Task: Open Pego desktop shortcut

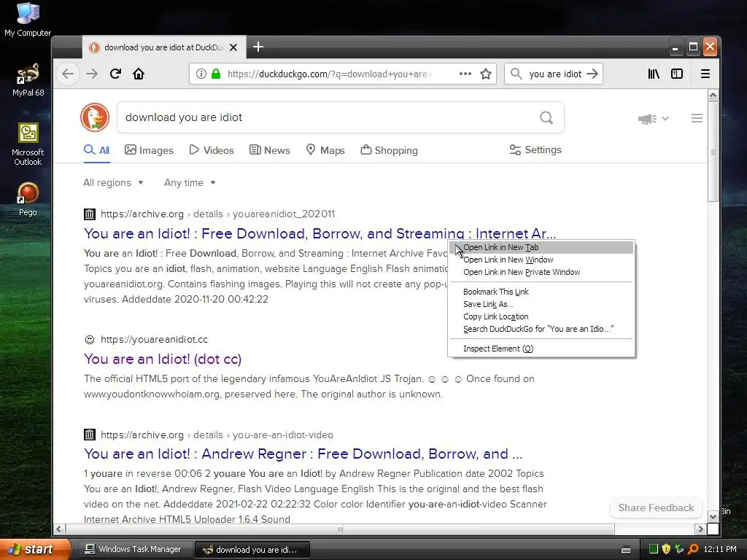Action: [x=28, y=198]
